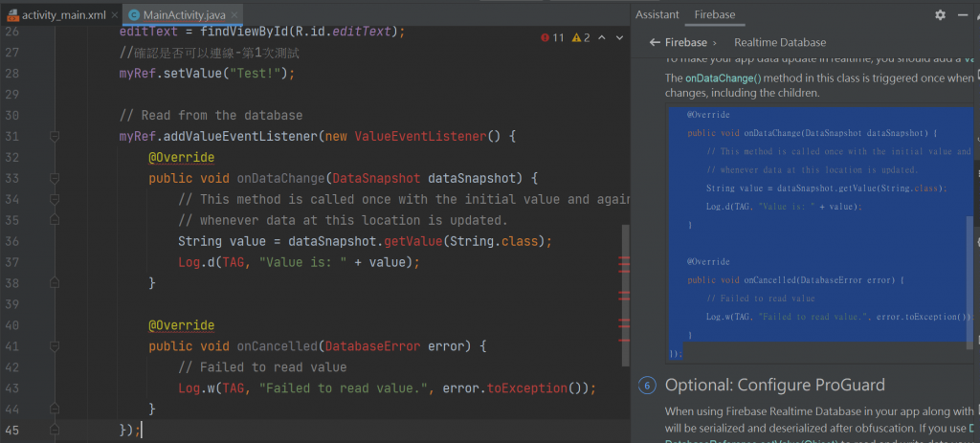The width and height of the screenshot is (980, 443).
Task: Click DatabaseError type on editor line 41
Action: tap(372, 346)
